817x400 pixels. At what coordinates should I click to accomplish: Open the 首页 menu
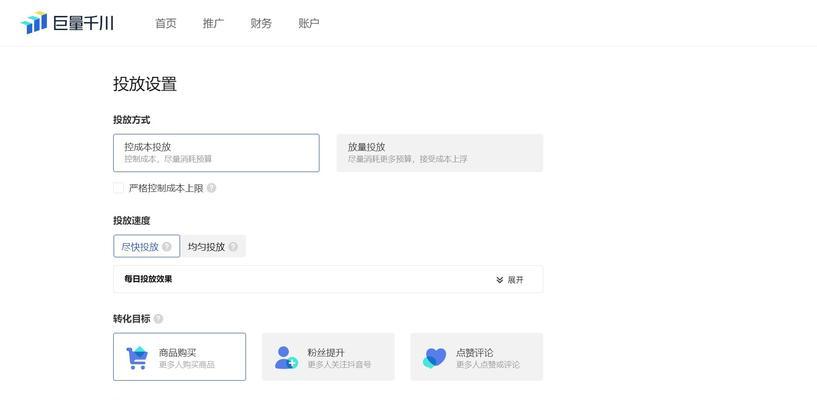[x=166, y=23]
